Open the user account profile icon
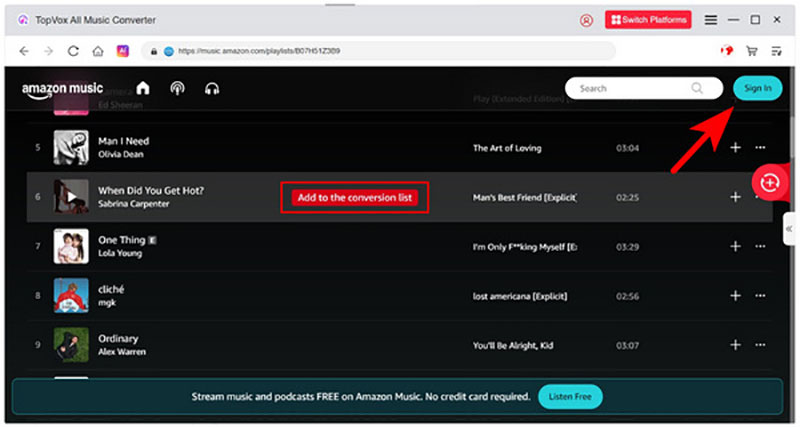 (x=586, y=20)
